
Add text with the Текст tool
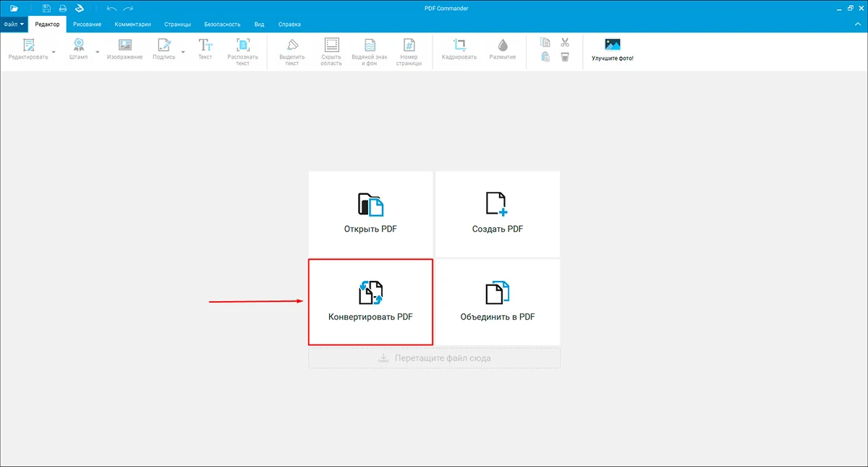[205, 50]
